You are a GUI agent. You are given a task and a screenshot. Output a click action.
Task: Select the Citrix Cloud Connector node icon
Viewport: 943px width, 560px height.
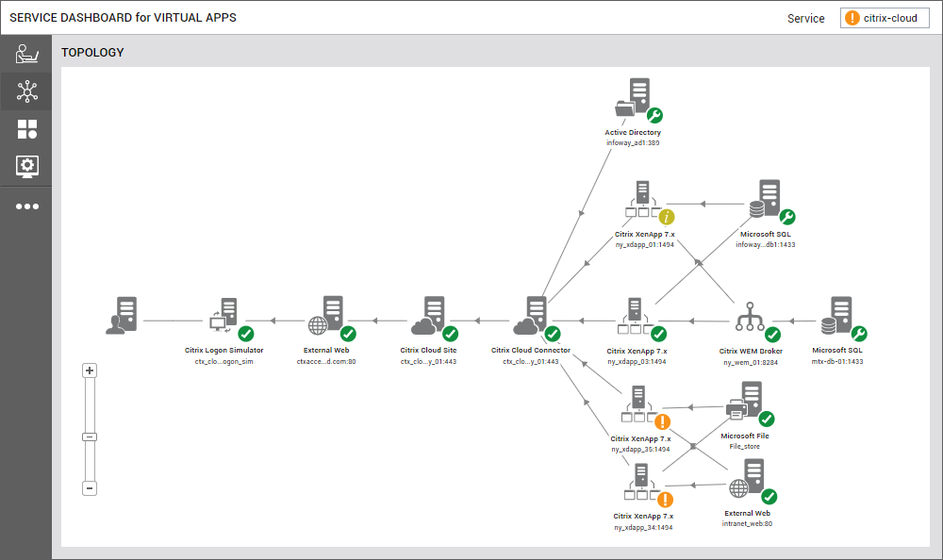click(530, 315)
